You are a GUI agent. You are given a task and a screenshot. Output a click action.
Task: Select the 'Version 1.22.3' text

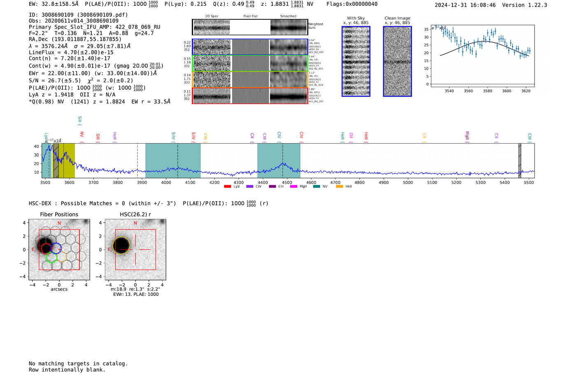click(525, 5)
